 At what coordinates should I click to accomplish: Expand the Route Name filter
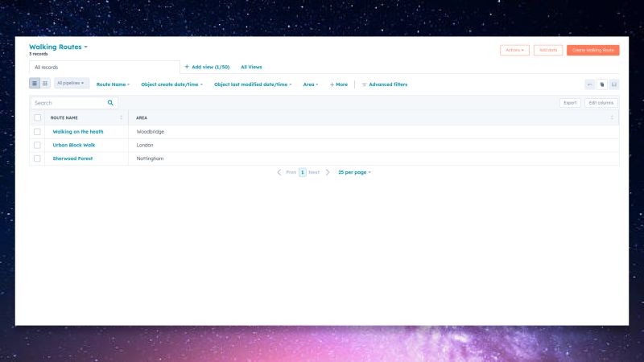point(113,84)
